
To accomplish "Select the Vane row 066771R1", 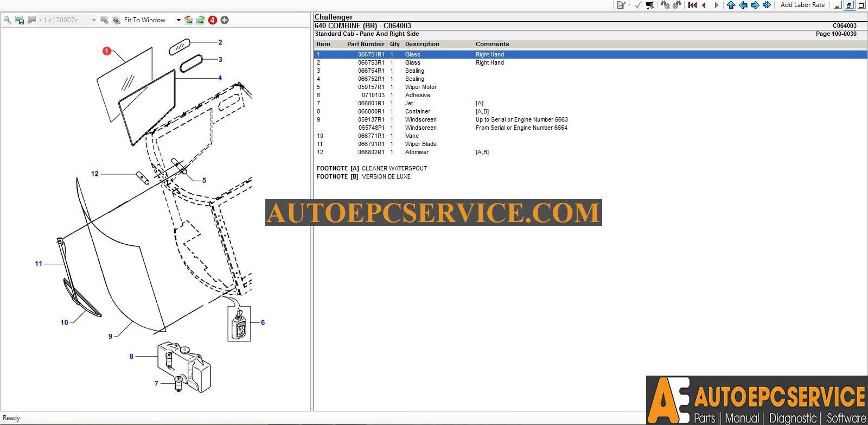I will [x=590, y=136].
